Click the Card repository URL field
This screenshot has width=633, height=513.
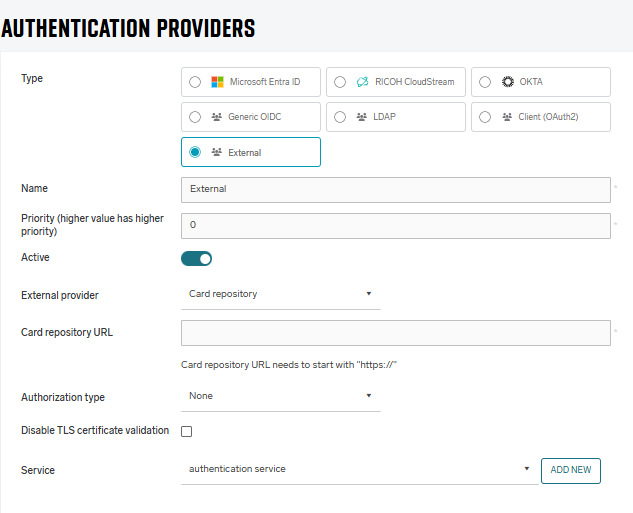[x=395, y=333]
